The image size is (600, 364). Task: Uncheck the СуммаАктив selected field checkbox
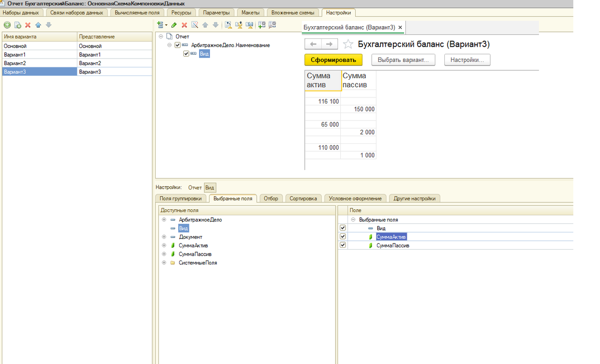click(x=343, y=237)
